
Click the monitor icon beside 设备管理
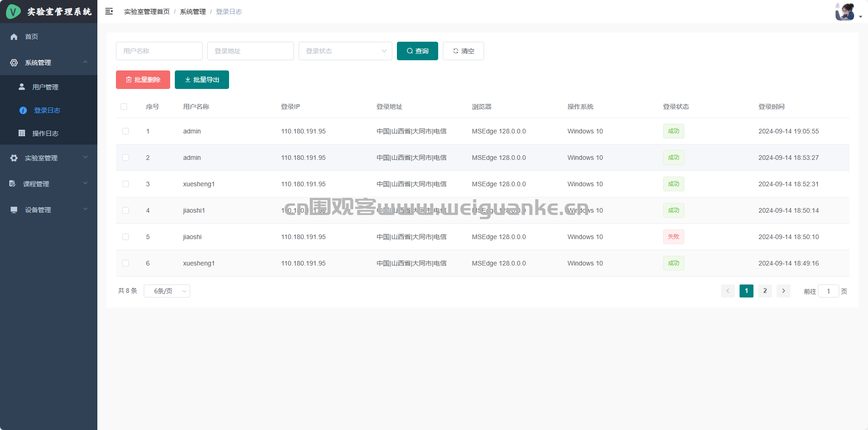point(14,210)
